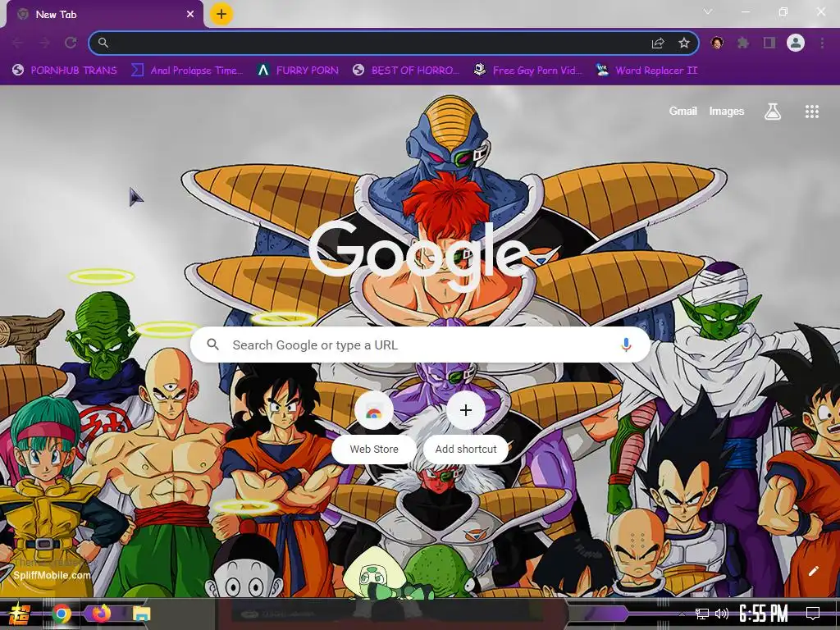
Task: Open the Google apps grid
Action: click(812, 112)
